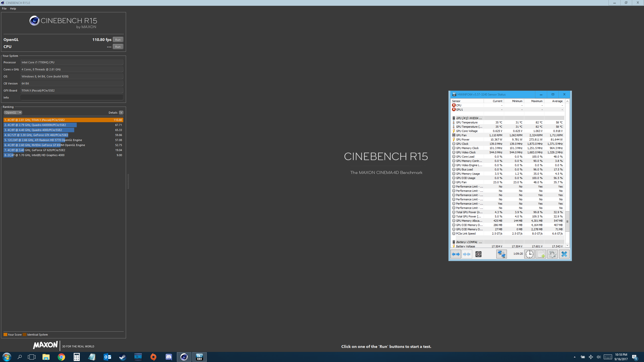
Task: Click the Info text field
Action: pyautogui.click(x=72, y=98)
